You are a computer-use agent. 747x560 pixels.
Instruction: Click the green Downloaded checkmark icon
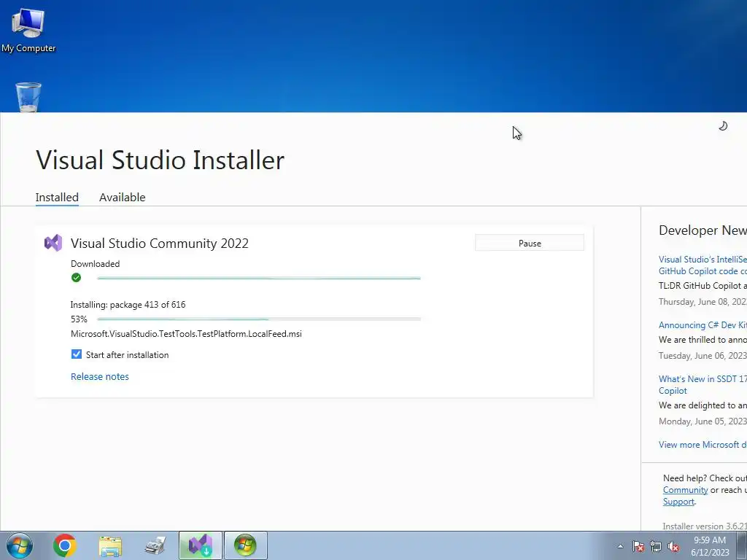[x=76, y=278]
